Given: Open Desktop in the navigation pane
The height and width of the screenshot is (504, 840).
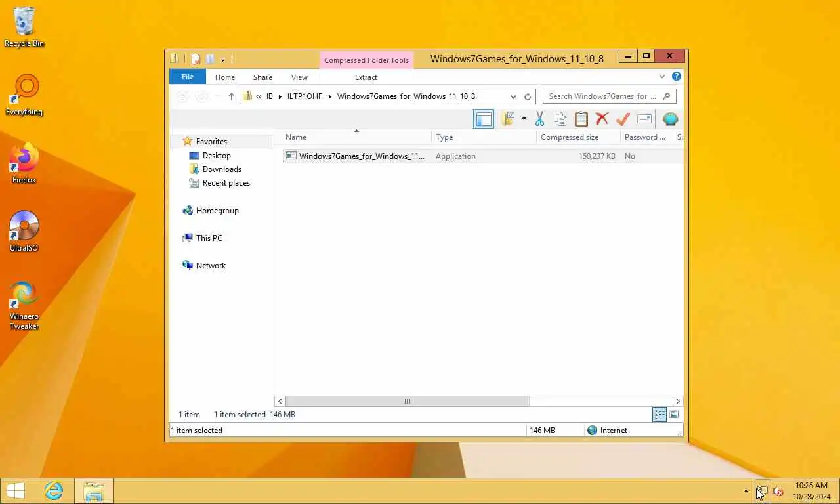Looking at the screenshot, I should [217, 156].
